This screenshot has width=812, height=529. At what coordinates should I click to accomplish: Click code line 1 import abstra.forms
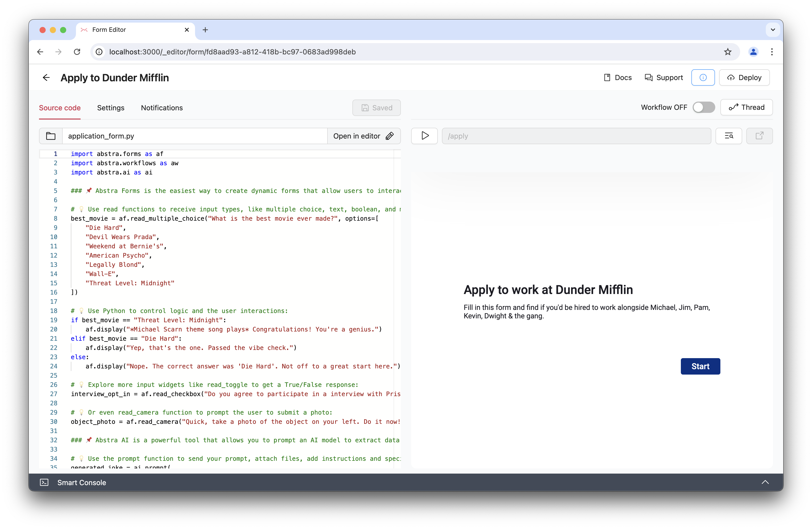click(x=117, y=154)
